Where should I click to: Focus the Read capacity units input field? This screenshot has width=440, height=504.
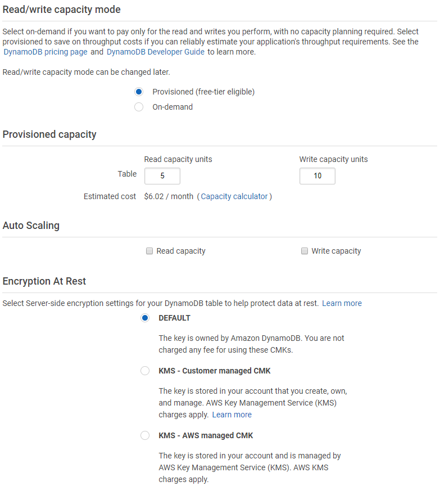(x=162, y=176)
